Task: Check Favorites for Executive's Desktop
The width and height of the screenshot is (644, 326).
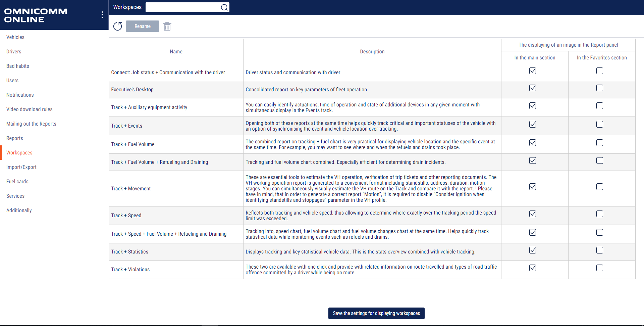Action: [x=600, y=88]
